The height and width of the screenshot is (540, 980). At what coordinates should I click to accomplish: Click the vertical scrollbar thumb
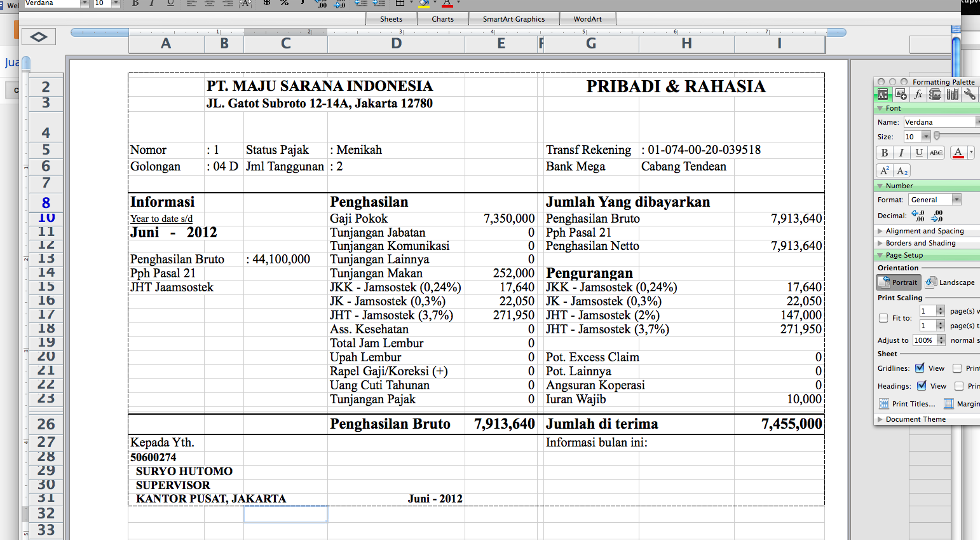tap(956, 56)
